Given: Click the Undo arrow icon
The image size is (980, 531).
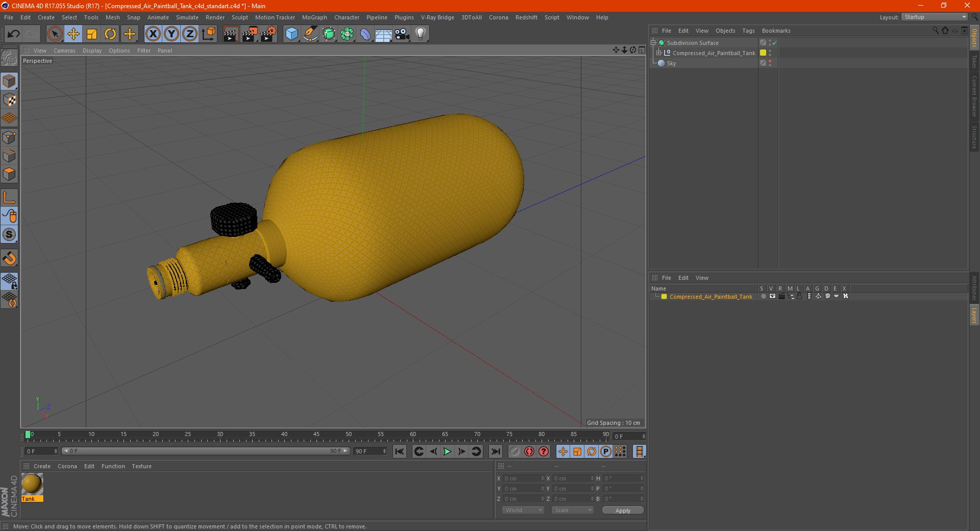Looking at the screenshot, I should pos(14,34).
